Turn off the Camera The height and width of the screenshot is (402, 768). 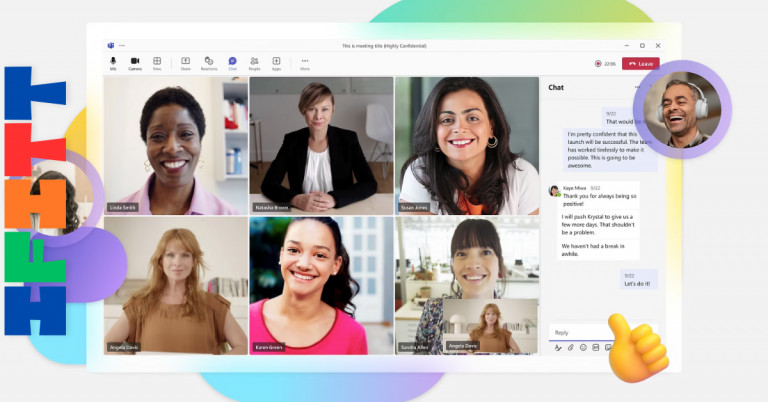coord(135,62)
